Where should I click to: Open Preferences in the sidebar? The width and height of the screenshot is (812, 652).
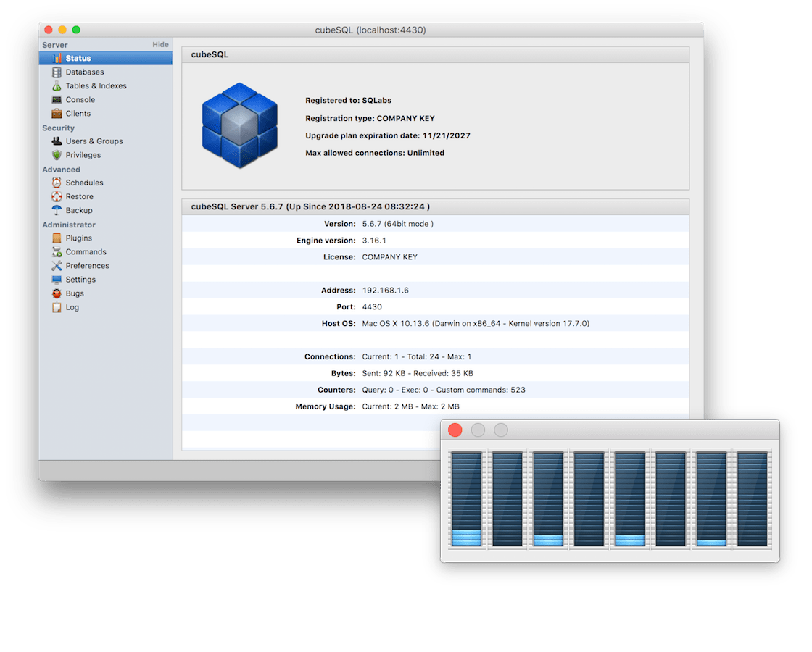[106, 265]
